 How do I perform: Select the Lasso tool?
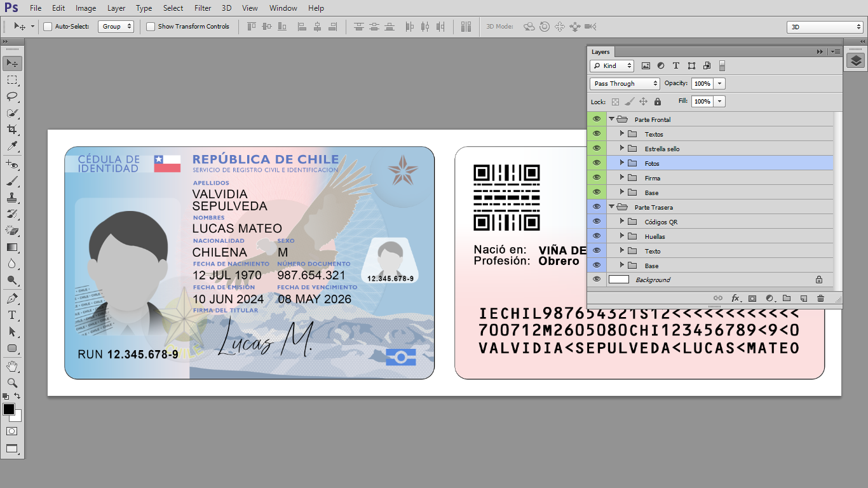pos(12,97)
